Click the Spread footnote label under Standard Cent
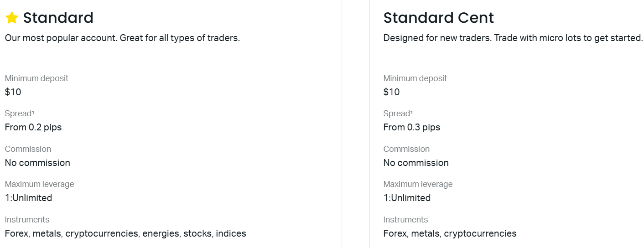Screen dimensions: 644x248 click(398, 114)
